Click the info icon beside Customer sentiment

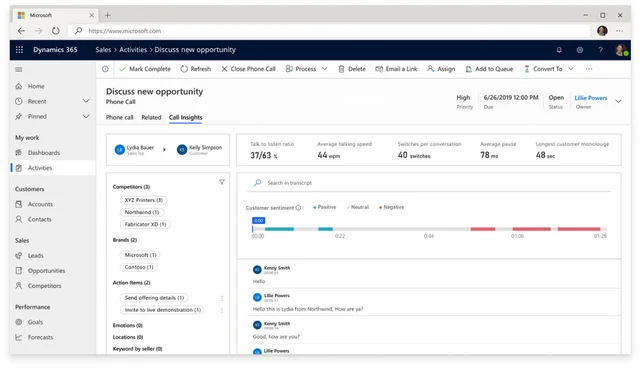tap(298, 208)
